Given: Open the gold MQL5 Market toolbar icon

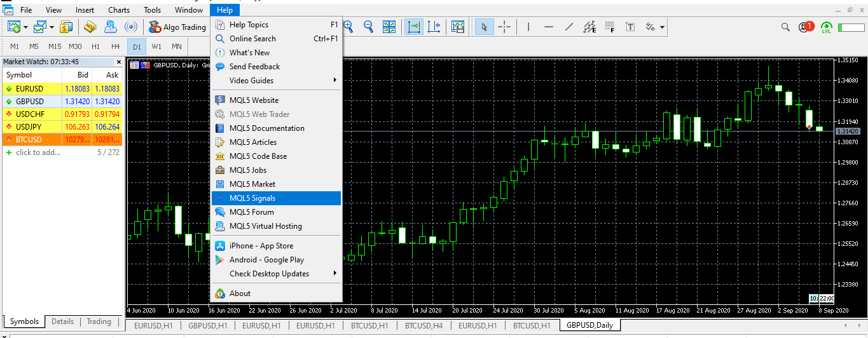Looking at the screenshot, I should (x=90, y=27).
